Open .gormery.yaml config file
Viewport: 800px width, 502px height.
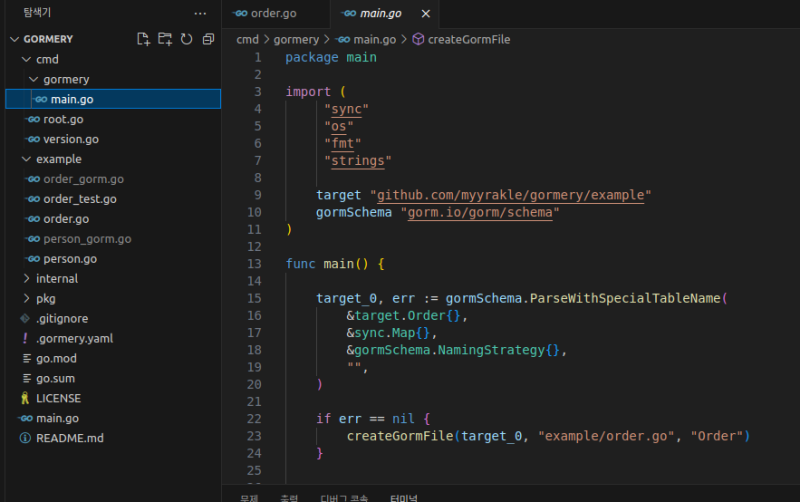point(74,338)
